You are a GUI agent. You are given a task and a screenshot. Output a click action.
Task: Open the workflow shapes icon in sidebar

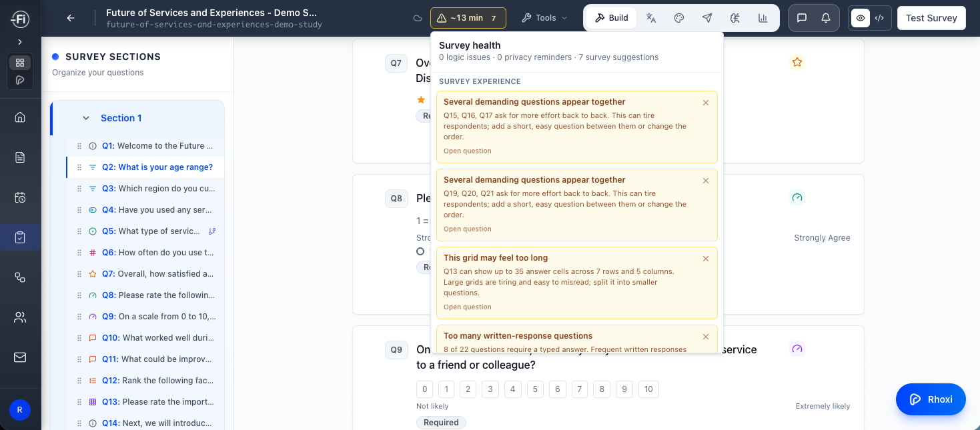[x=20, y=277]
